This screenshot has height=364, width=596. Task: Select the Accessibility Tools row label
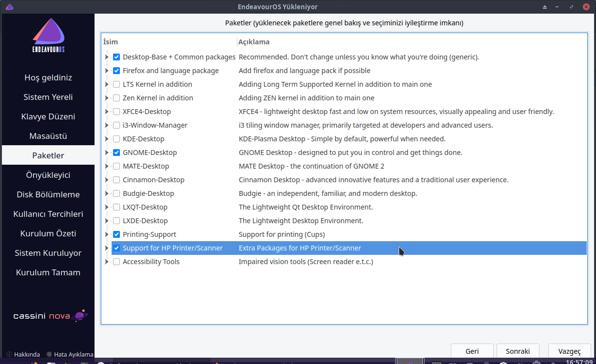click(x=151, y=262)
